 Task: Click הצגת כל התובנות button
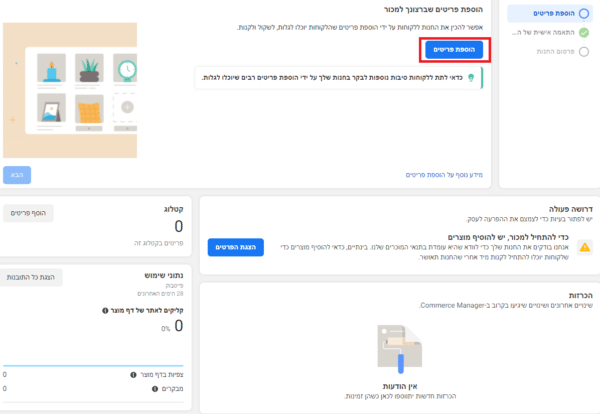pyautogui.click(x=35, y=277)
